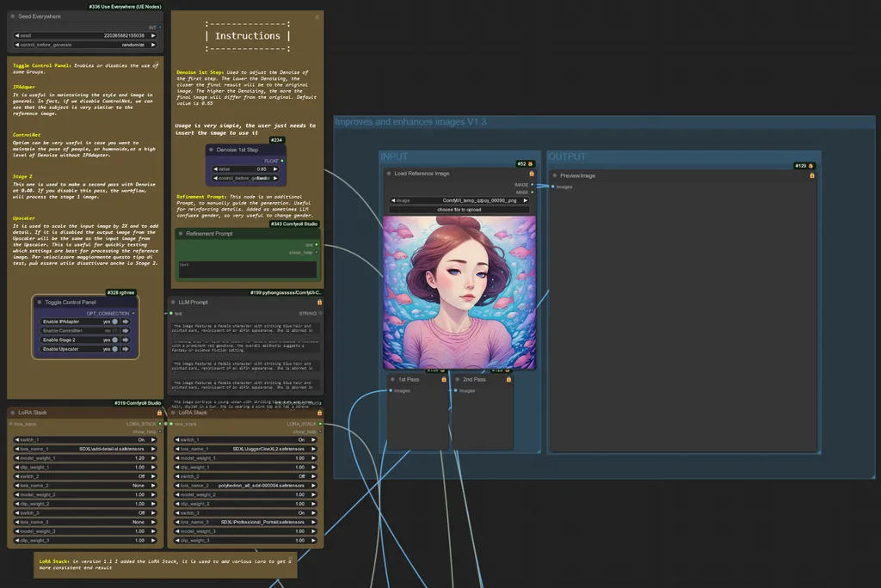The width and height of the screenshot is (881, 588).
Task: Click the arrow icon beside Enable Stage 2
Action: 126,340
